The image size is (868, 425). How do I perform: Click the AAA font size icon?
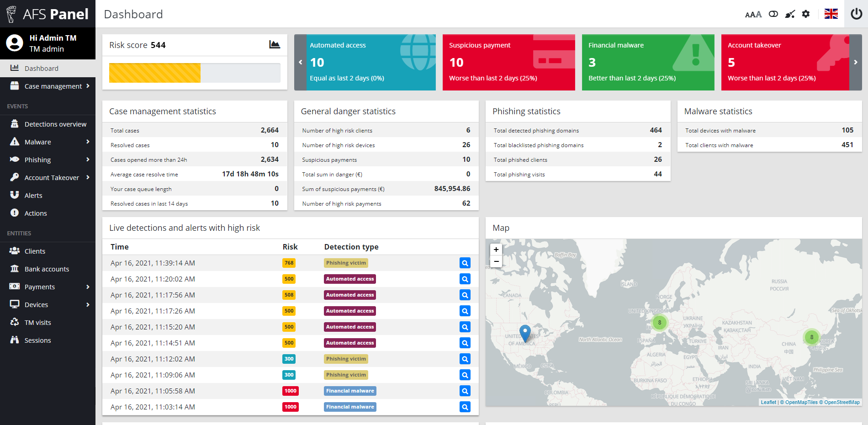(752, 14)
